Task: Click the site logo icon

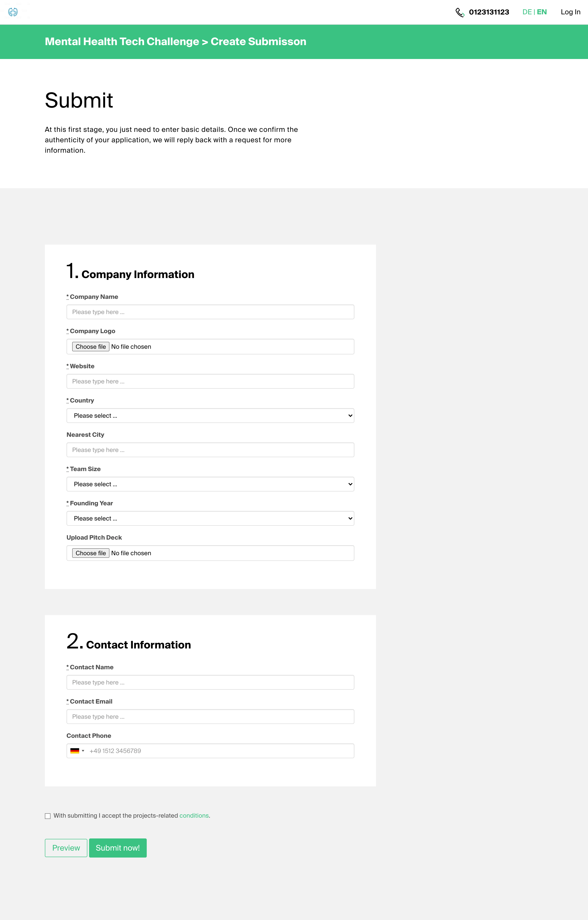Action: coord(13,12)
